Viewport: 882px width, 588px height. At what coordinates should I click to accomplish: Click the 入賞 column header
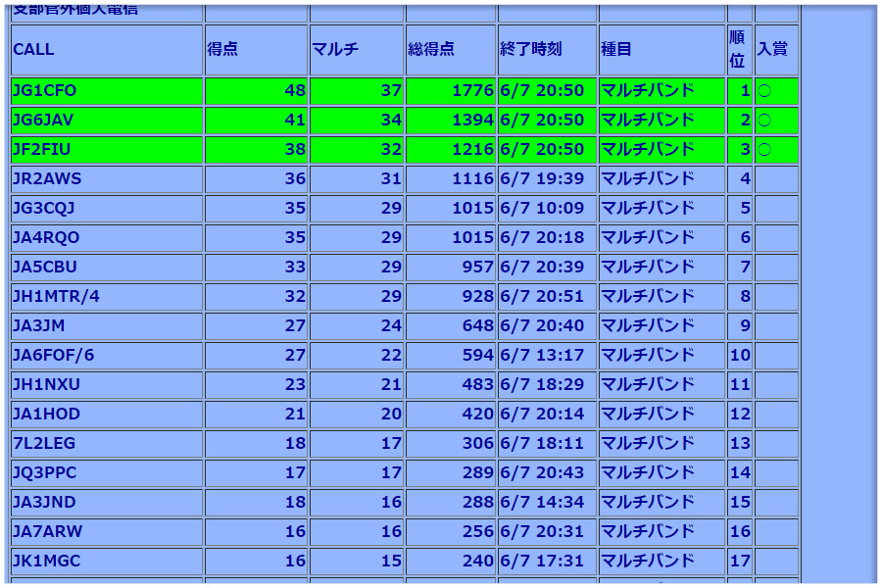(772, 50)
